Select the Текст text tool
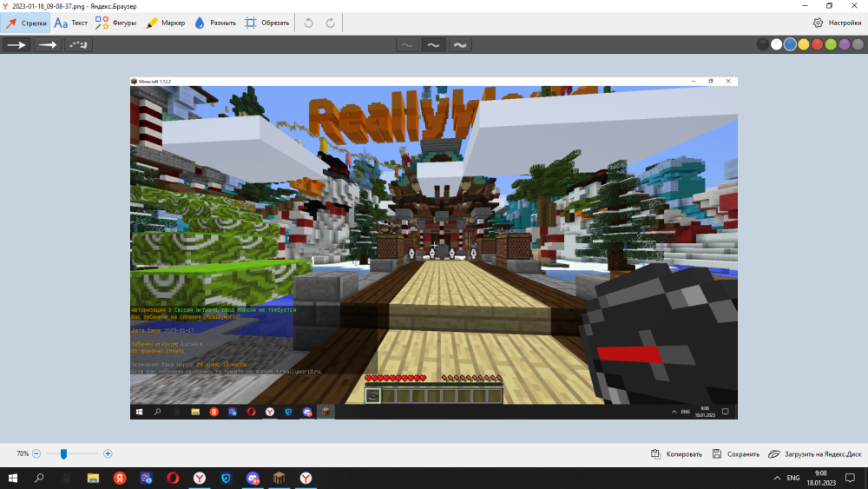This screenshot has width=868, height=489. pyautogui.click(x=71, y=23)
